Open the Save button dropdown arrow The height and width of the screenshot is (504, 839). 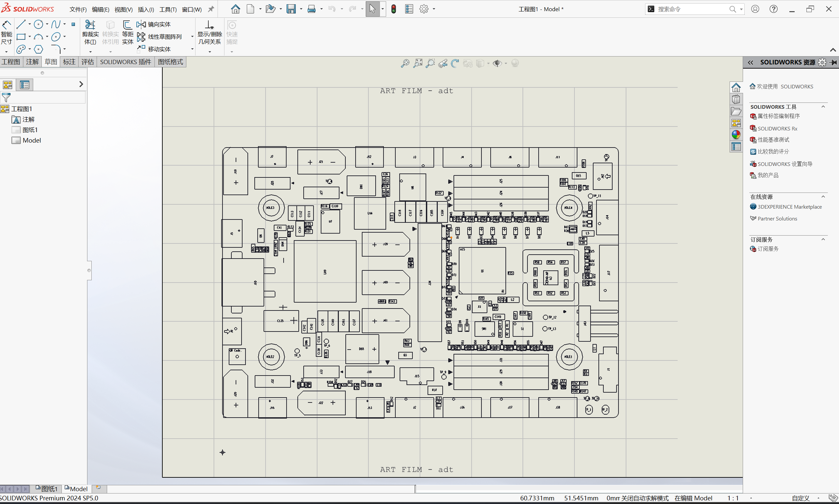click(x=301, y=9)
